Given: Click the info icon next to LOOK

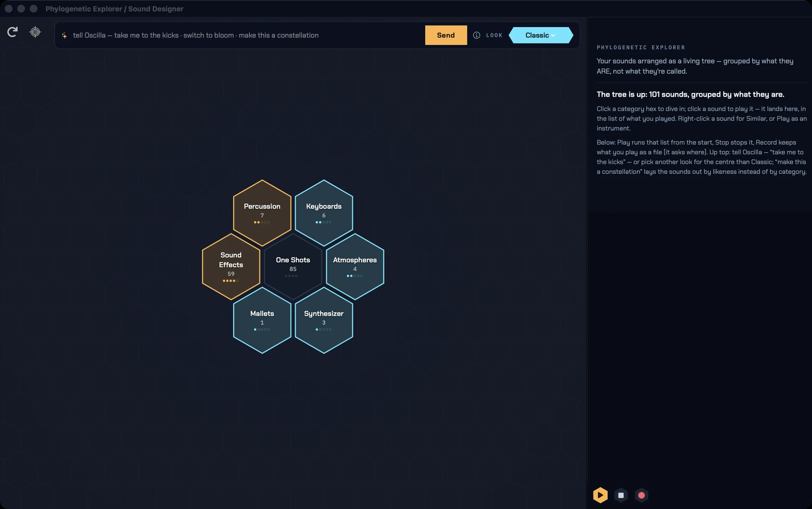Looking at the screenshot, I should 476,35.
